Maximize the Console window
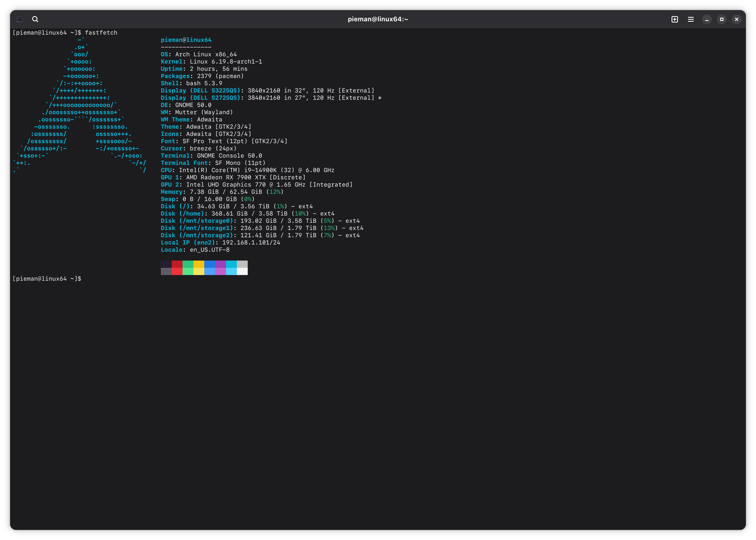 pos(722,19)
